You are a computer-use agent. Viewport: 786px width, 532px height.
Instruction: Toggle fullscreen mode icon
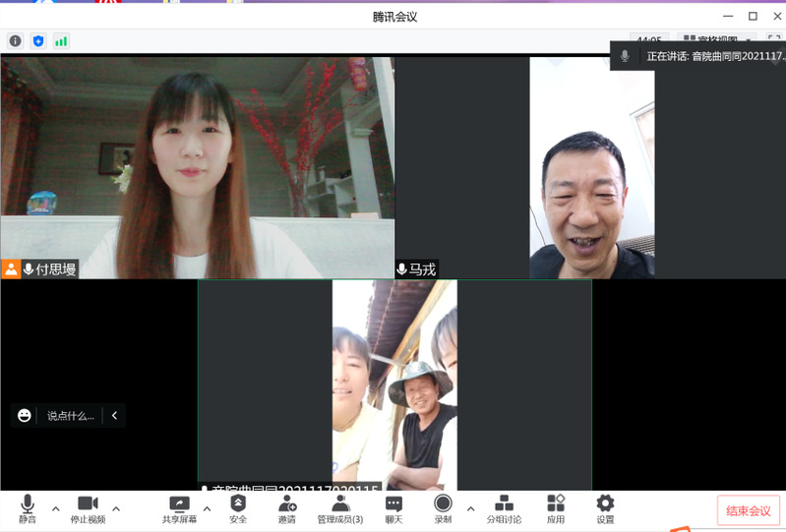pyautogui.click(x=774, y=39)
